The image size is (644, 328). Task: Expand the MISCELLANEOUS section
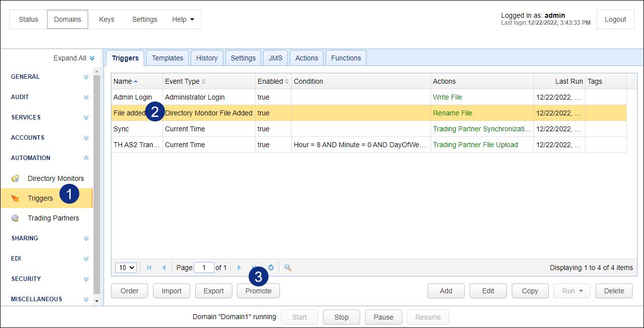tap(86, 299)
